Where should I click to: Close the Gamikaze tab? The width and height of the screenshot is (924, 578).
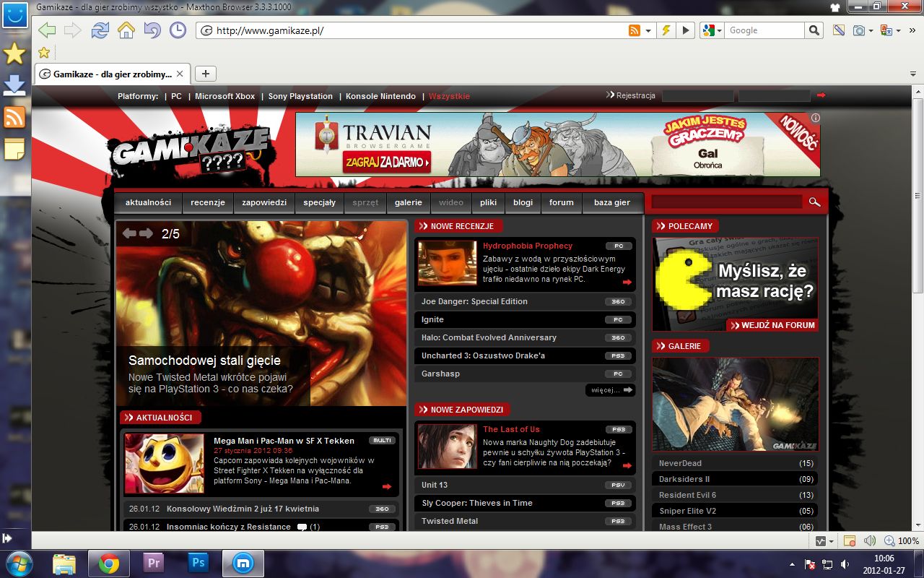coord(180,74)
